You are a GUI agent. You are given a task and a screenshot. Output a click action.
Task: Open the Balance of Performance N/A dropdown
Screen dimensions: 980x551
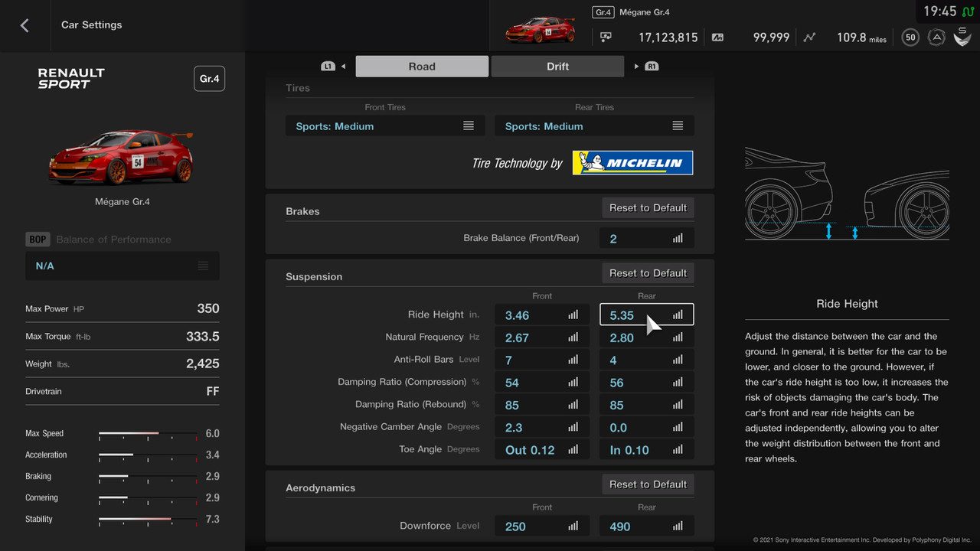[122, 266]
